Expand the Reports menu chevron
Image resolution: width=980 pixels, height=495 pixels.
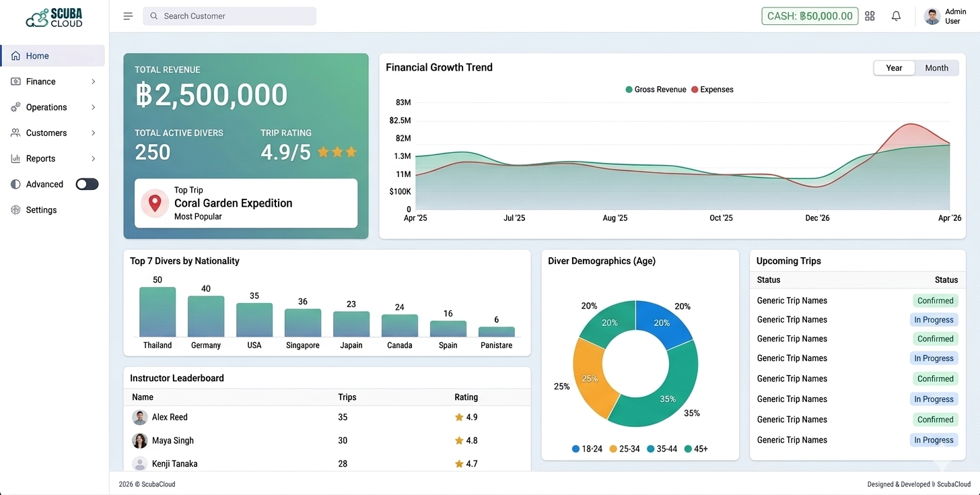coord(93,158)
